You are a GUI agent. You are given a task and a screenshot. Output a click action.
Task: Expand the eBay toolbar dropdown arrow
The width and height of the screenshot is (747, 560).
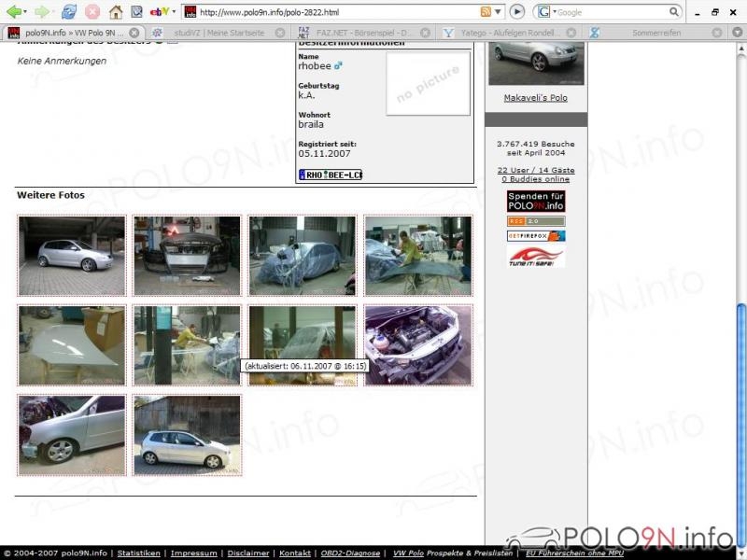pos(174,11)
